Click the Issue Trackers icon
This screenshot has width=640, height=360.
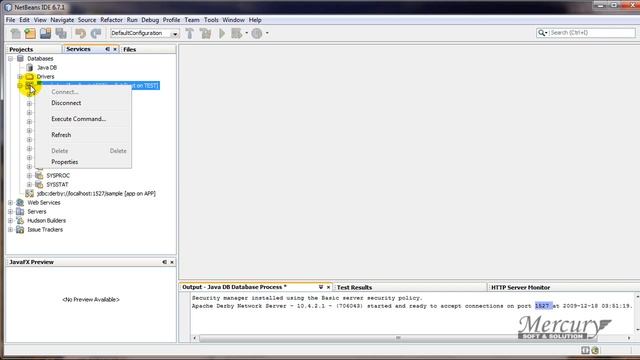20,229
